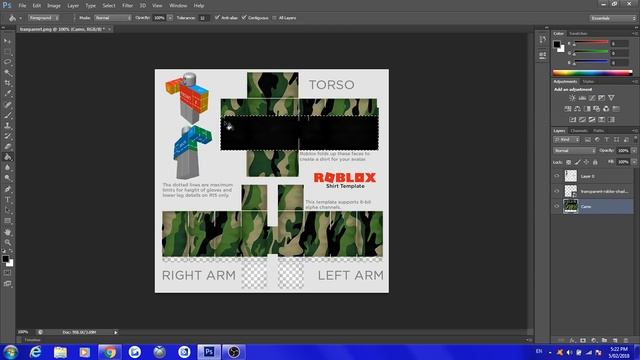
Task: Lock layer position icon
Action: click(587, 162)
